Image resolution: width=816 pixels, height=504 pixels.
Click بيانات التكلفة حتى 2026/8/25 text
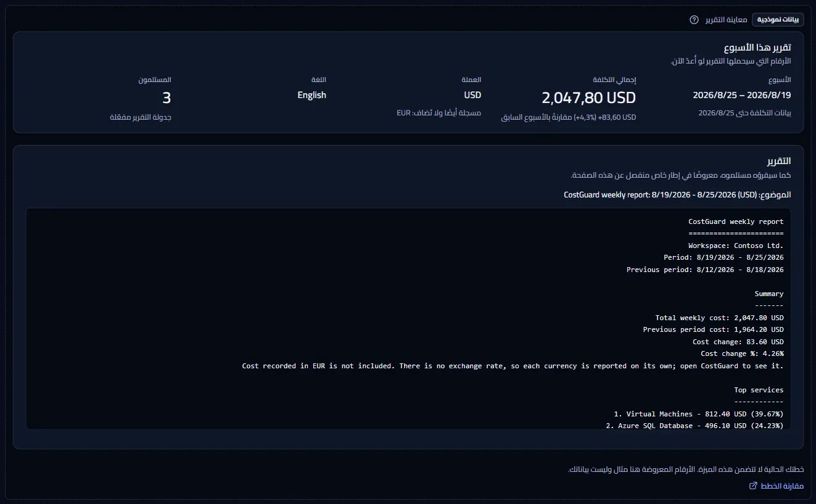click(x=744, y=113)
